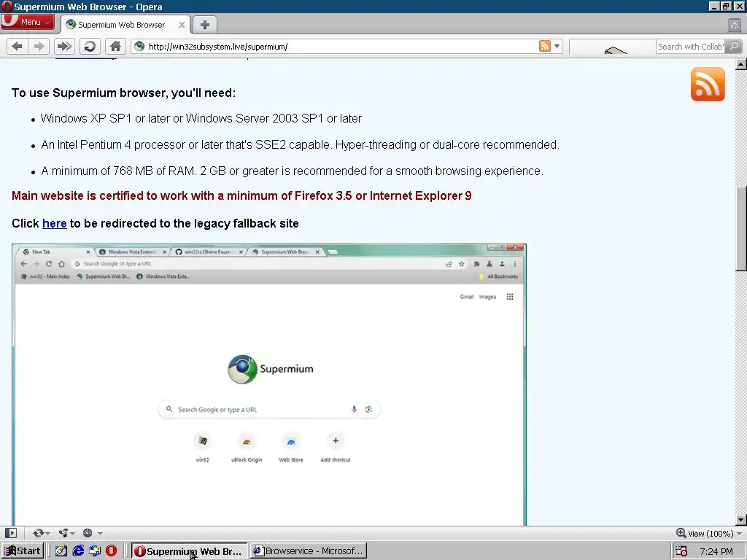Go to the home page
Viewport: 747px width, 560px height.
coord(115,46)
